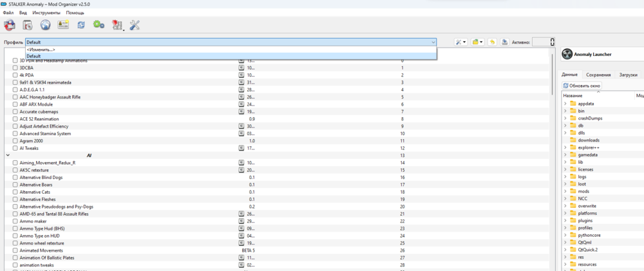Viewport: 644px width, 271px height.
Task: Select Default in the profile dropdown list
Action: (231, 56)
